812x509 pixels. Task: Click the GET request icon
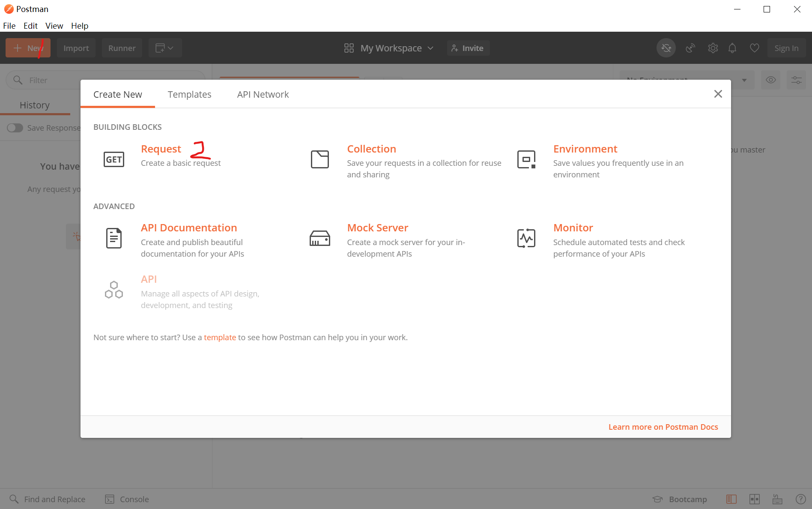(x=114, y=159)
